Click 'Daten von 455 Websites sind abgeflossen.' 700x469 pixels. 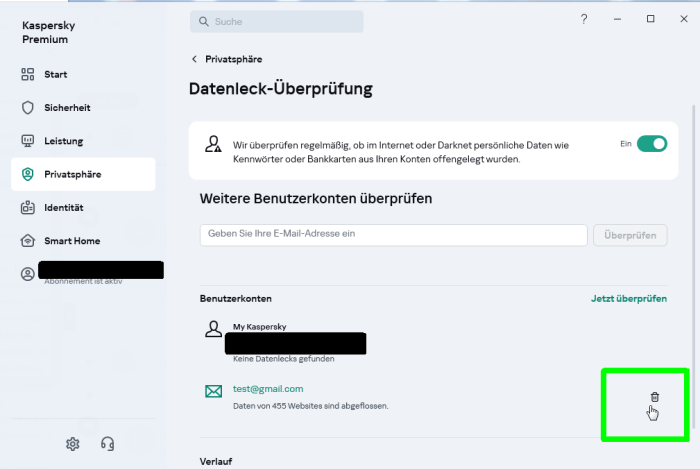tap(311, 406)
